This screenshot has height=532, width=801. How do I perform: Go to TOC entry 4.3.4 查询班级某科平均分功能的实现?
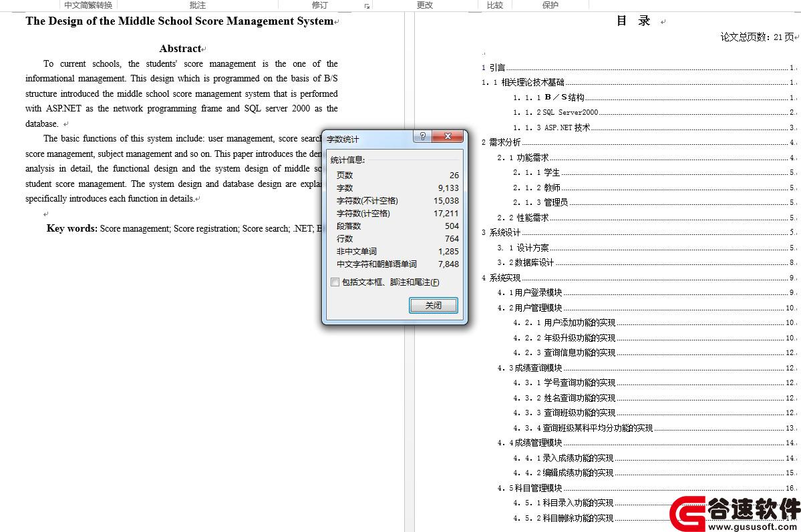pyautogui.click(x=655, y=428)
